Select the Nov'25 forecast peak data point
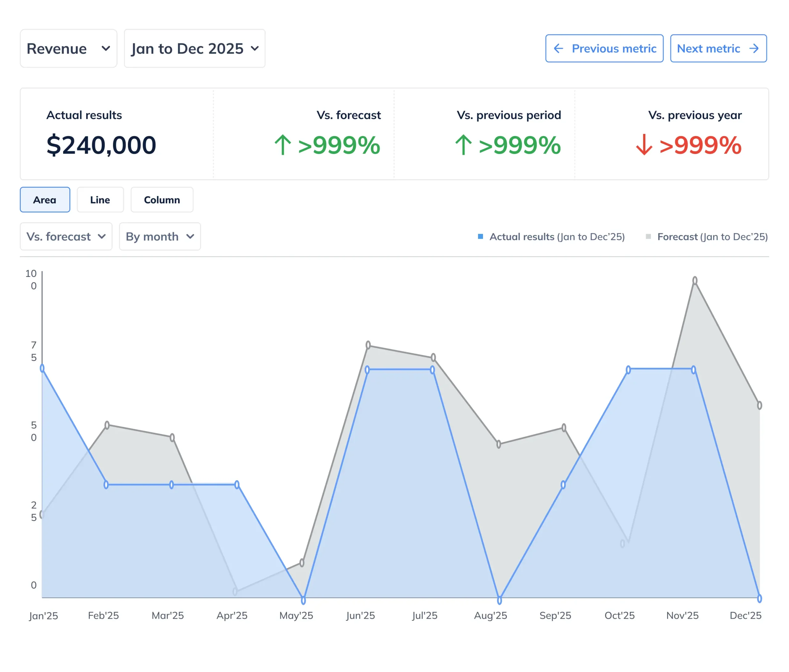 [x=695, y=281]
